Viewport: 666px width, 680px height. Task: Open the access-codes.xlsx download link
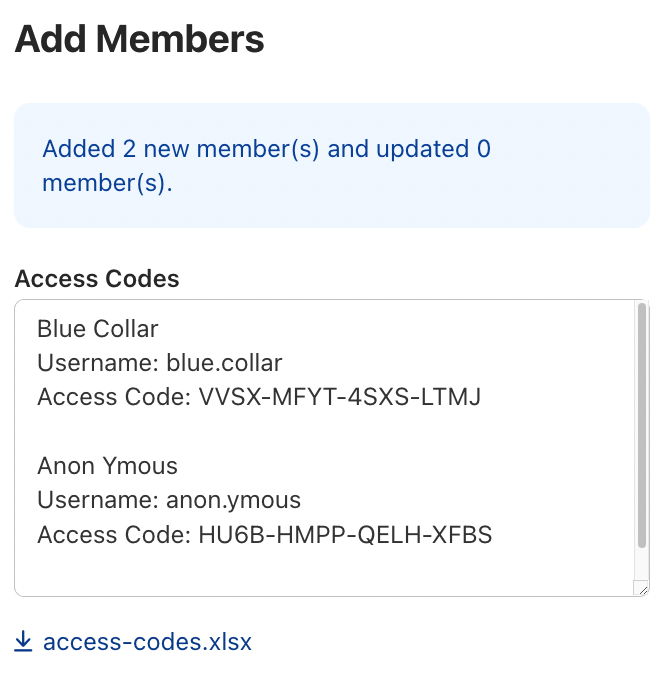[147, 641]
